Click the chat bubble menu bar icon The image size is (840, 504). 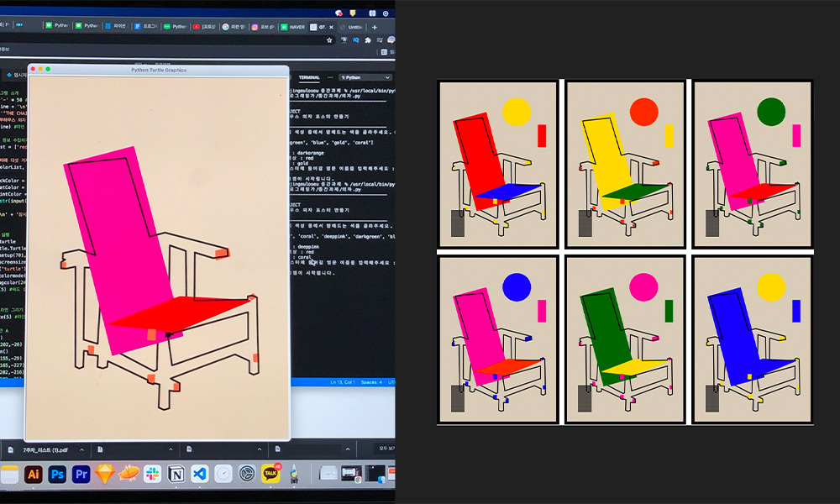tap(339, 13)
